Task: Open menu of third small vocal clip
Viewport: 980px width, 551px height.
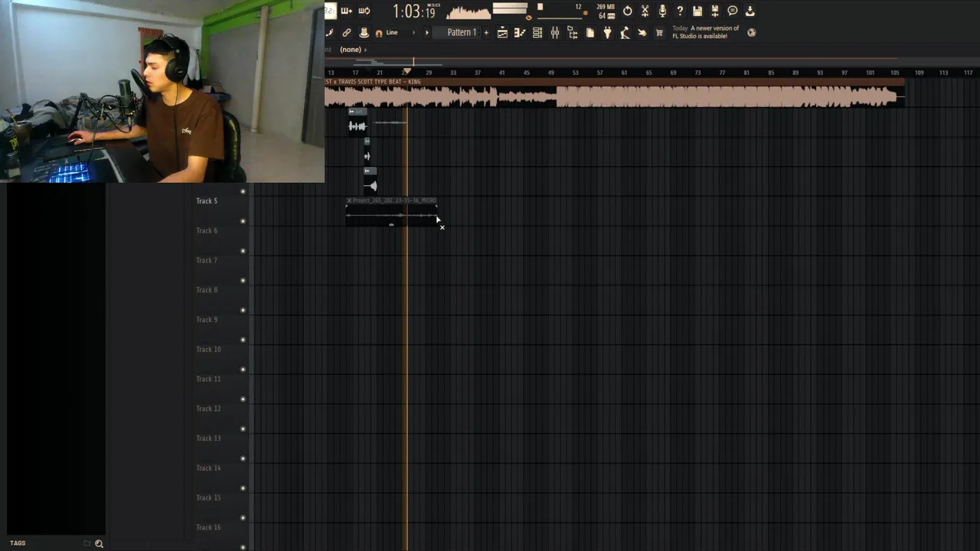Action: [x=367, y=171]
